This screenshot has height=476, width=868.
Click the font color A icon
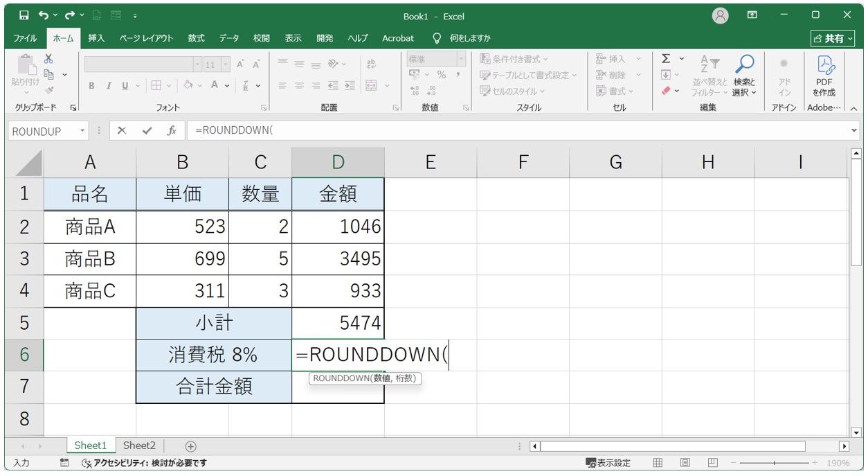tap(215, 86)
